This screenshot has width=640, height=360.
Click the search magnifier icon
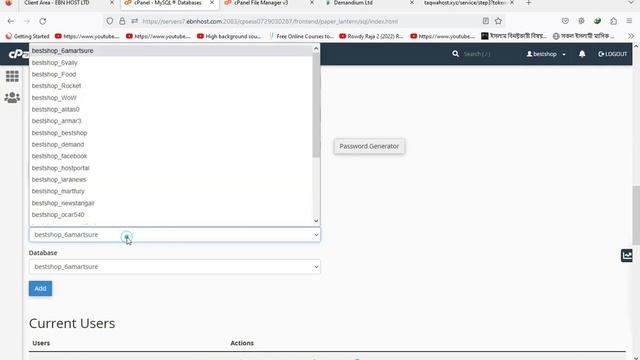pyautogui.click(x=456, y=53)
